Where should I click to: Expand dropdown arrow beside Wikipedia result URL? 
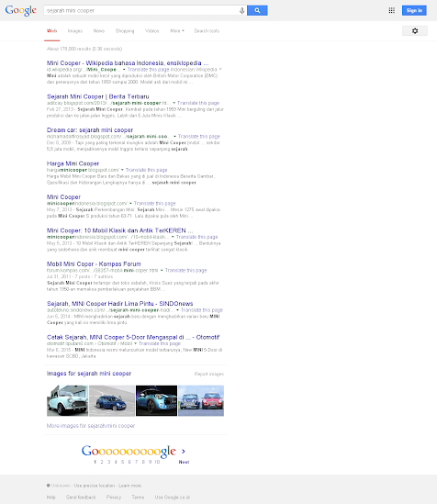click(x=124, y=70)
